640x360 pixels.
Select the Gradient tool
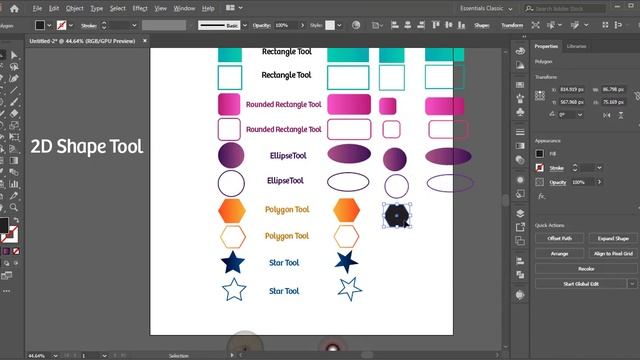click(x=14, y=160)
